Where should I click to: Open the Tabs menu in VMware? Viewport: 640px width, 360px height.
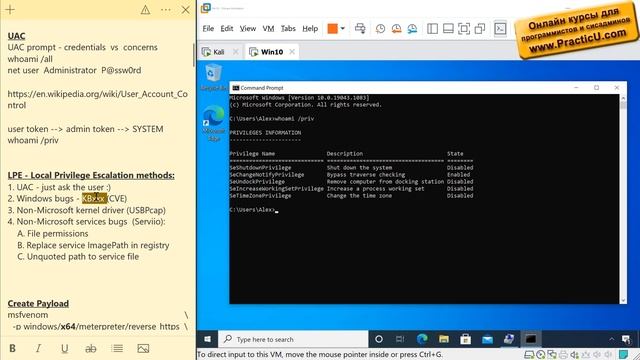pyautogui.click(x=288, y=29)
